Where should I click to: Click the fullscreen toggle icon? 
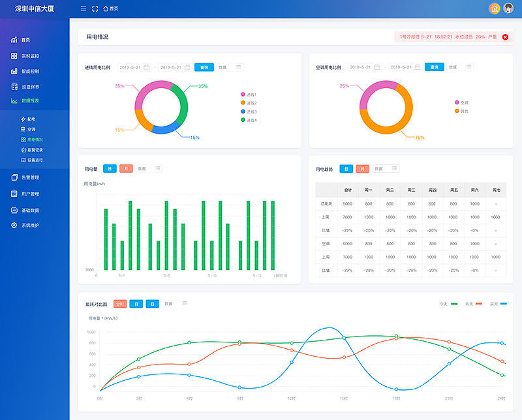tap(95, 8)
